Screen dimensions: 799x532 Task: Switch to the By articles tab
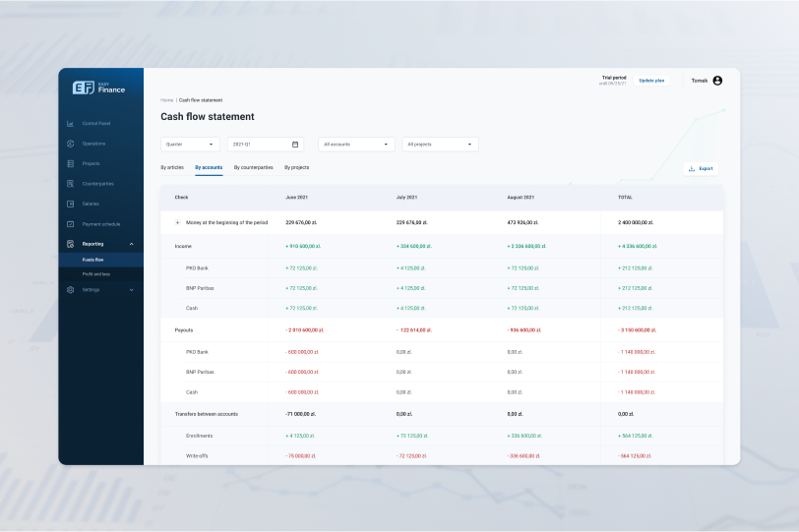[x=172, y=168]
